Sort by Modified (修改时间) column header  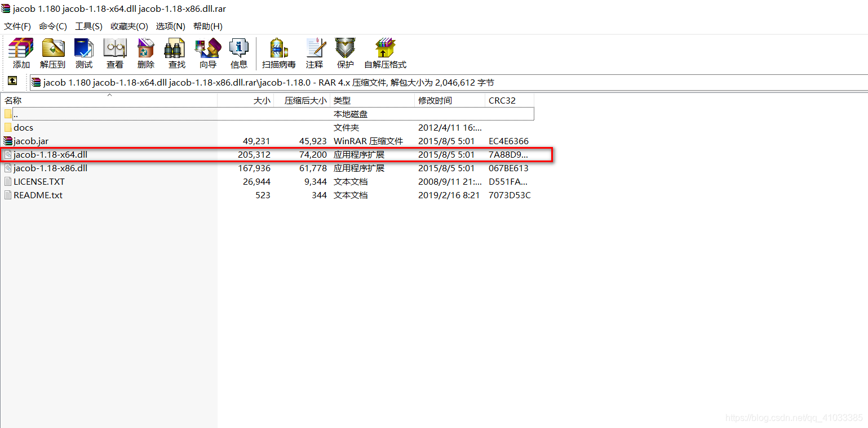tap(450, 100)
